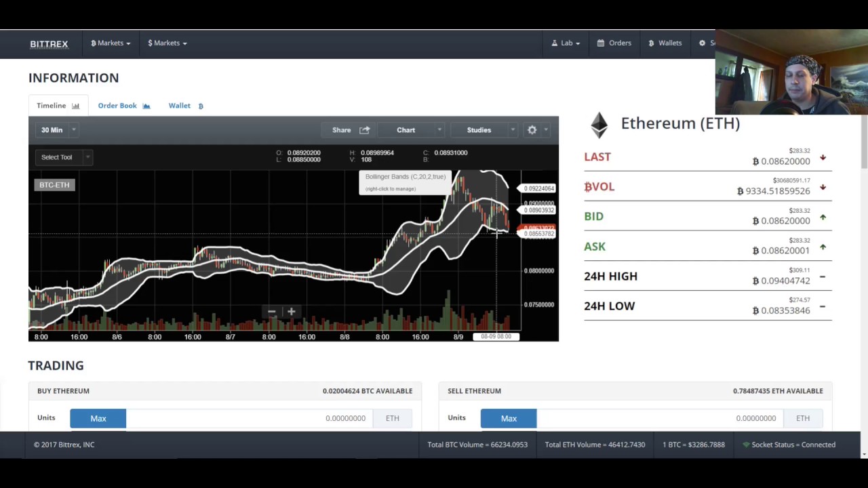The width and height of the screenshot is (868, 488).
Task: Click the Orders calendar icon
Action: (601, 43)
